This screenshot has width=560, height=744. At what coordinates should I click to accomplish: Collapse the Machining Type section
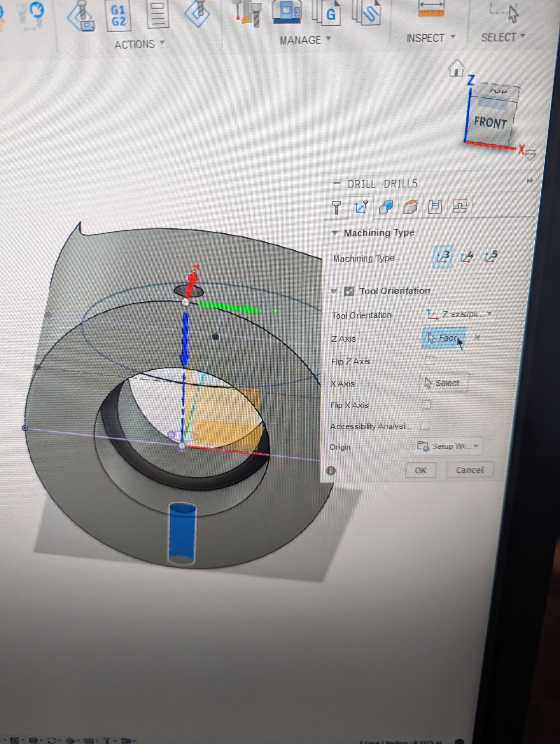click(x=335, y=233)
